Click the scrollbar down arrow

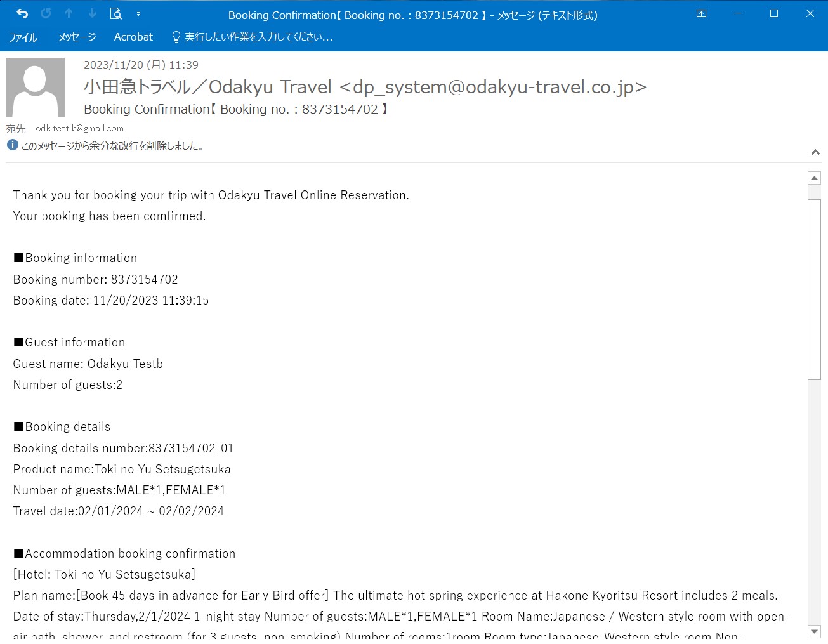pyautogui.click(x=814, y=631)
